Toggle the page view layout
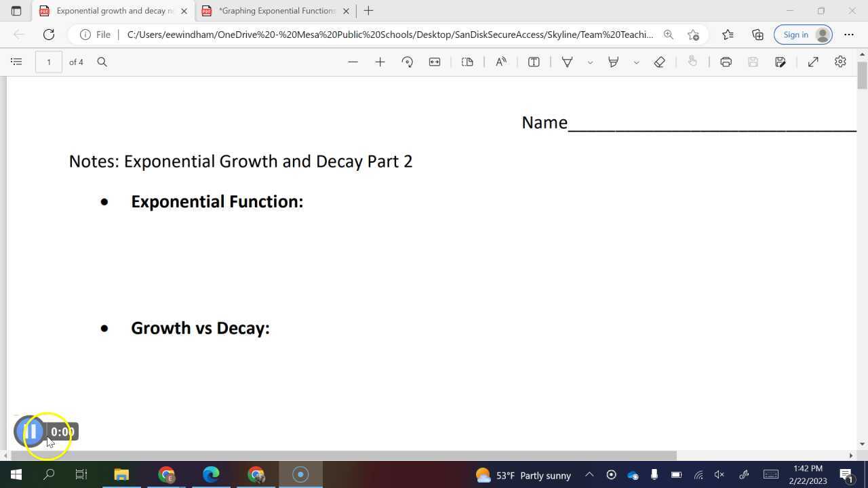 click(467, 62)
